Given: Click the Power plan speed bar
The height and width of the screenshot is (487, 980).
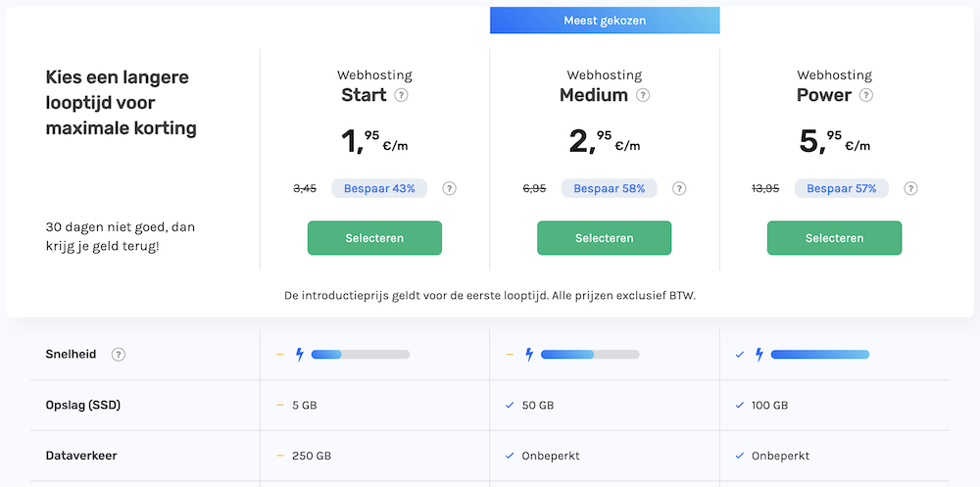Looking at the screenshot, I should 819,355.
